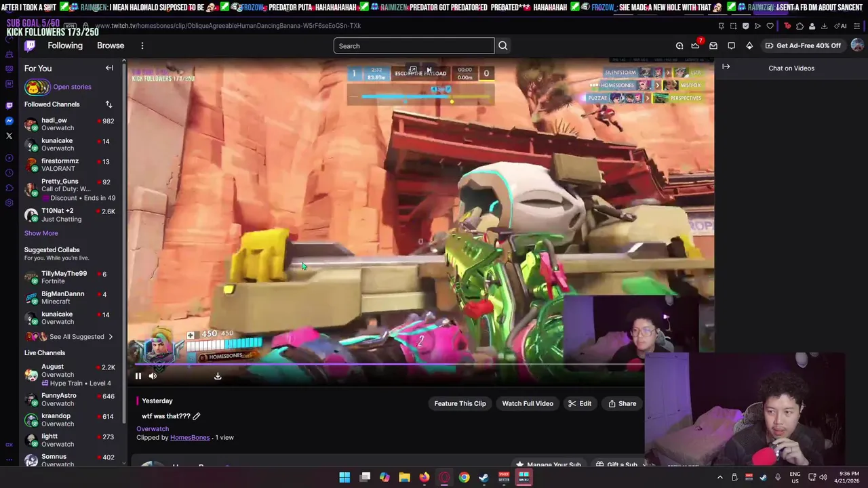Edit the clip title with pencil icon

197,416
